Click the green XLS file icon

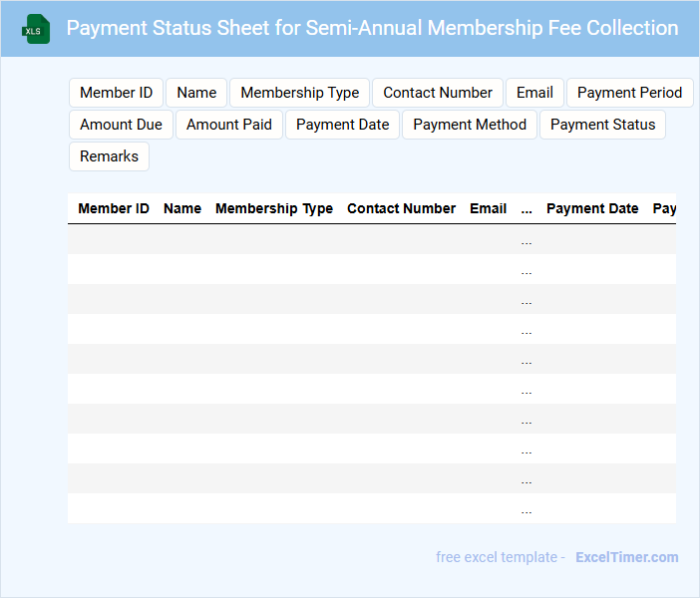pyautogui.click(x=38, y=29)
